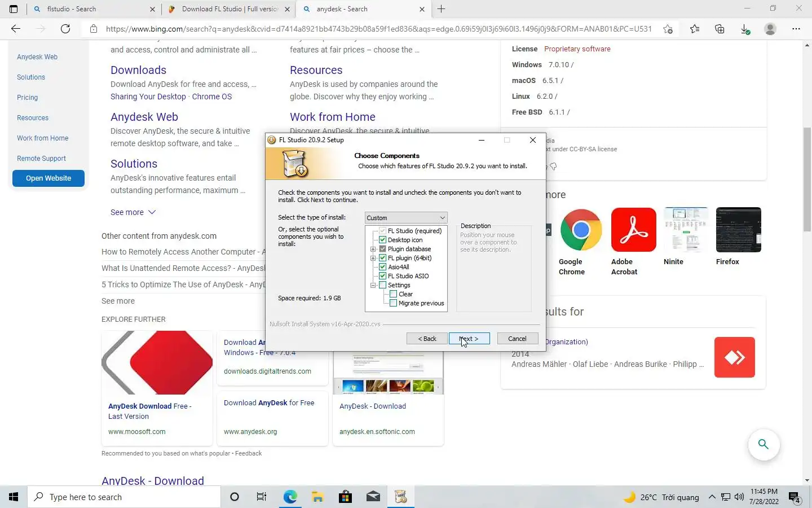Viewport: 812px width, 508px height.
Task: Go Back in FL Studio setup
Action: pyautogui.click(x=427, y=339)
